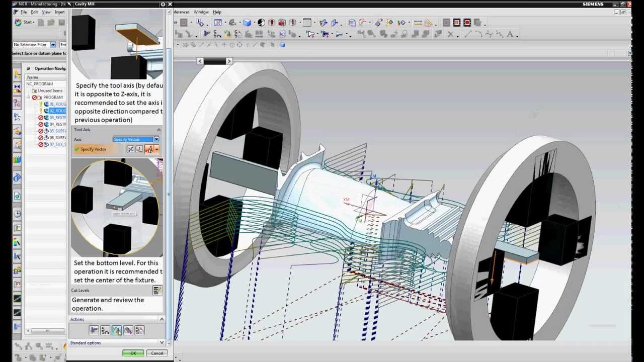644x362 pixels.
Task: Open the Cut Levels dialog icon
Action: click(157, 290)
